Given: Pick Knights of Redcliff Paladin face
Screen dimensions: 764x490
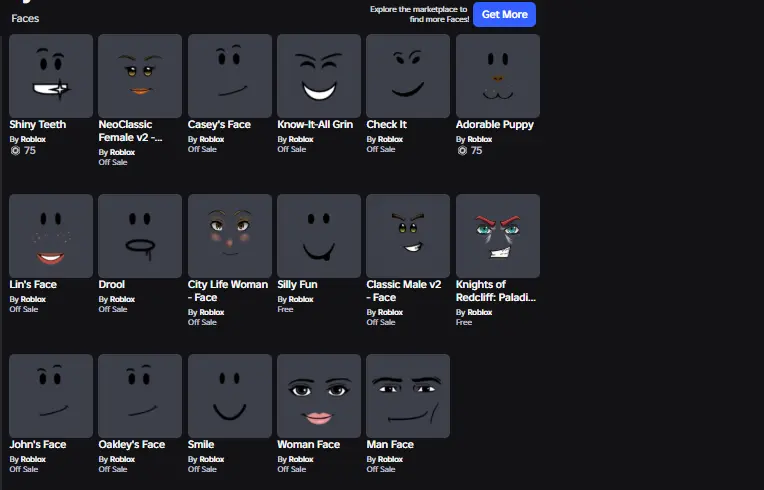Looking at the screenshot, I should (x=497, y=236).
